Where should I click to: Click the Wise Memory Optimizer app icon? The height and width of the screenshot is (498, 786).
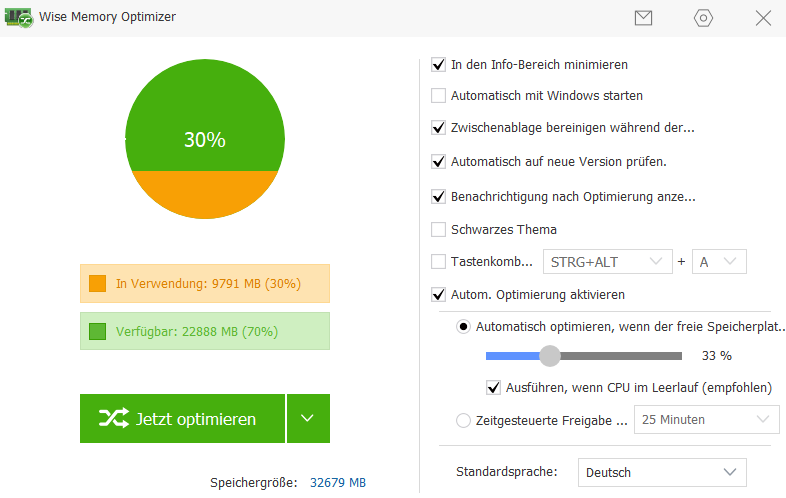(19, 17)
